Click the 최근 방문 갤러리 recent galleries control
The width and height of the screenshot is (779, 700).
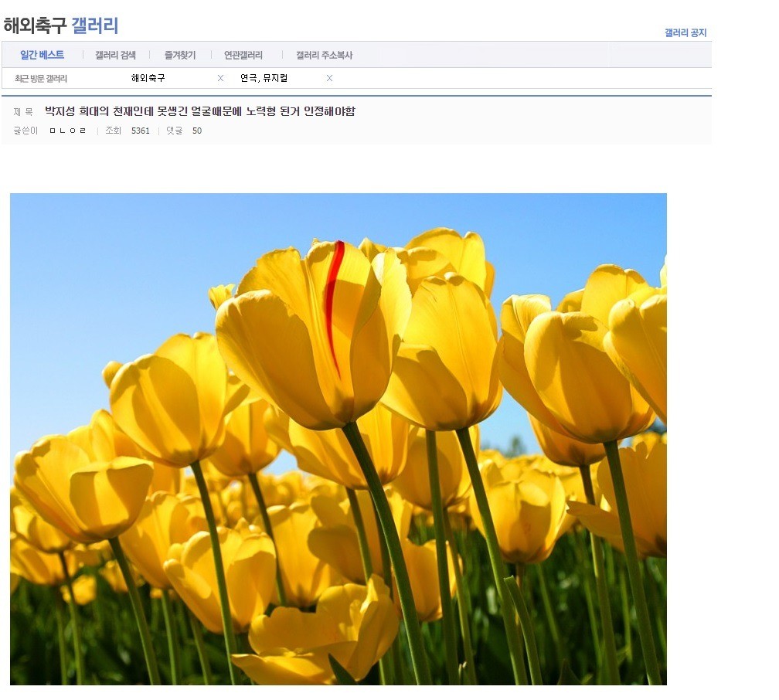coord(42,77)
